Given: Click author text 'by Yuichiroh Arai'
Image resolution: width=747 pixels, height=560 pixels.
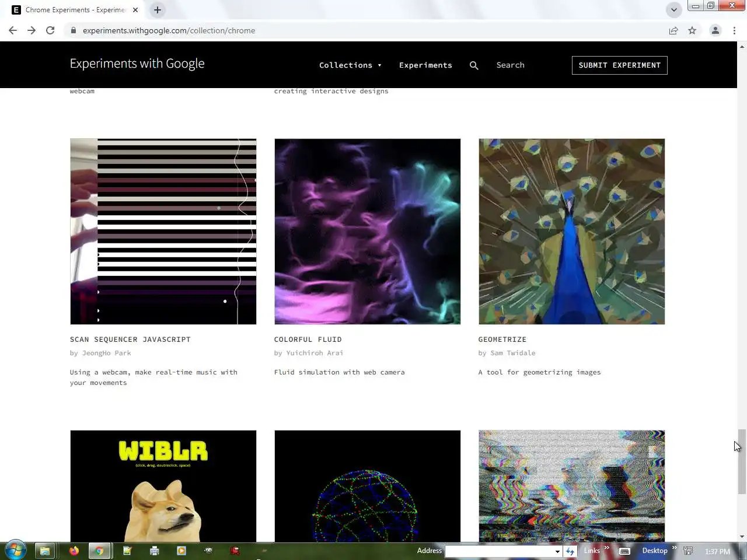Looking at the screenshot, I should [x=309, y=353].
